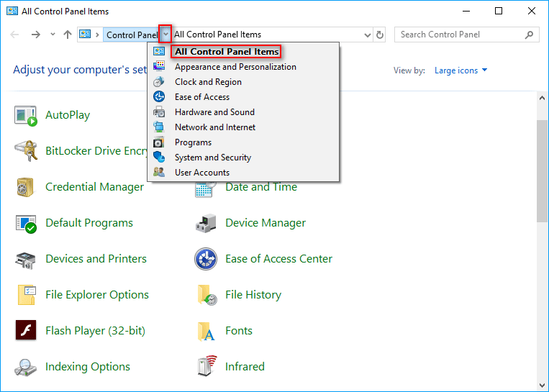Screen dimensions: 549x392
Task: Click the scrollbar down arrow
Action: tap(542, 386)
